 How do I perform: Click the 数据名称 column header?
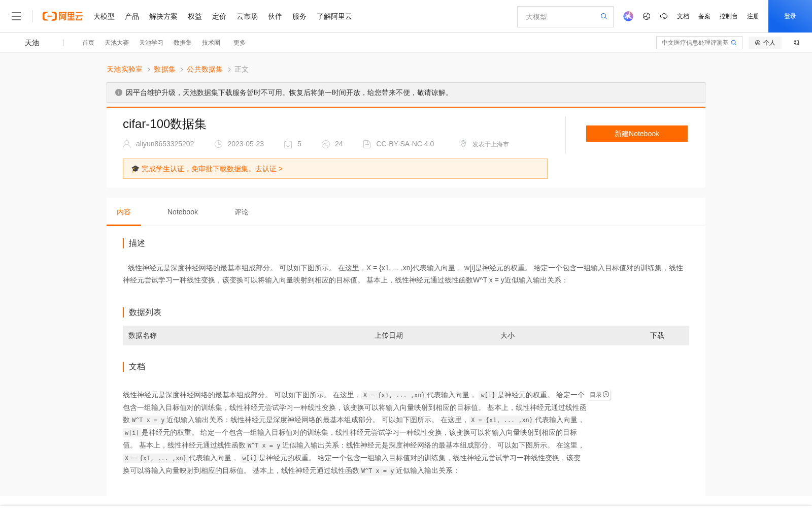coord(143,335)
